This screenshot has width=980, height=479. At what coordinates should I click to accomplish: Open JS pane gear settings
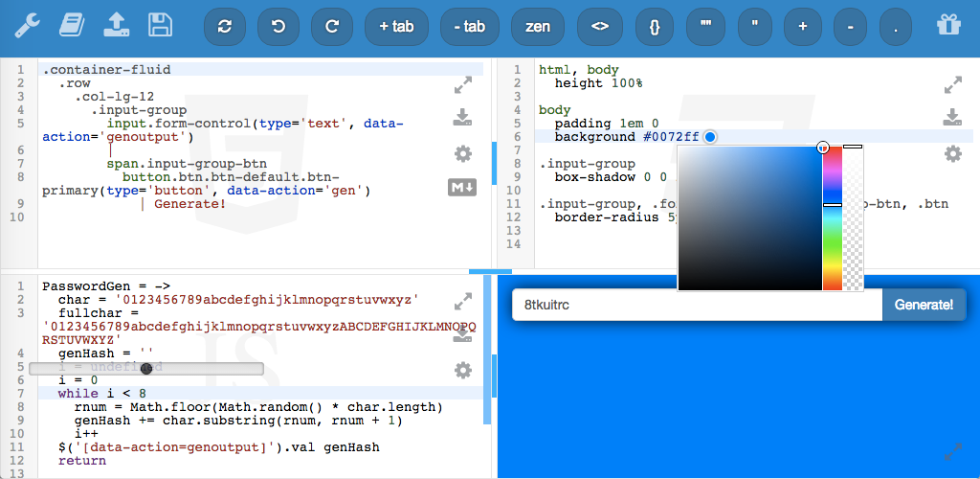tap(462, 370)
